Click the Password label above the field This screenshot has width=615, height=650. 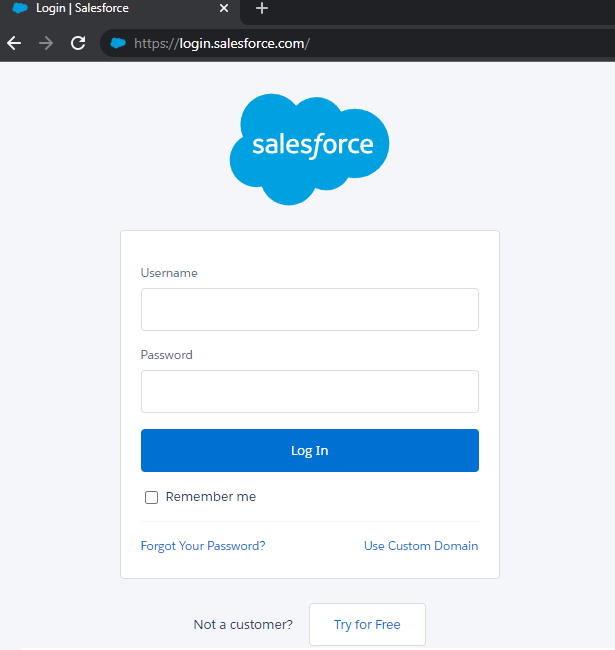pyautogui.click(x=167, y=355)
